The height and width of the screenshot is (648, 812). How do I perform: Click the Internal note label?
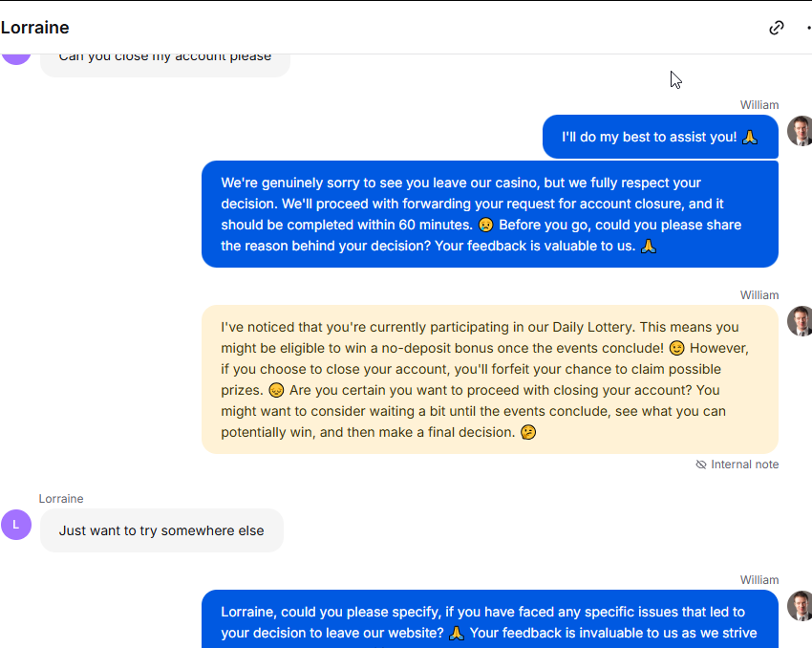coord(745,464)
